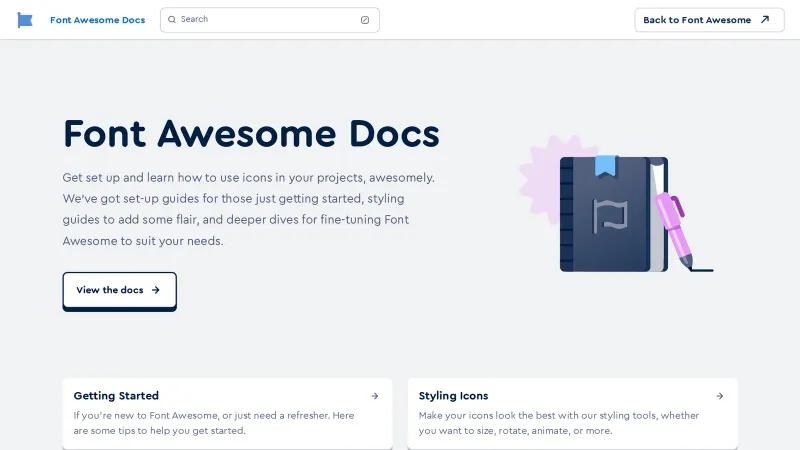
Task: Click the Font Awesome flag logo
Action: [x=25, y=20]
